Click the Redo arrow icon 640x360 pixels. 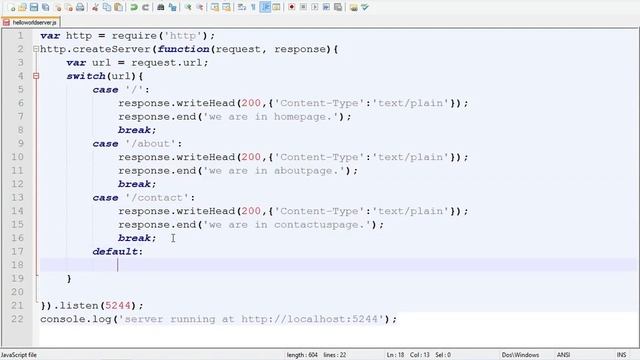145,7
